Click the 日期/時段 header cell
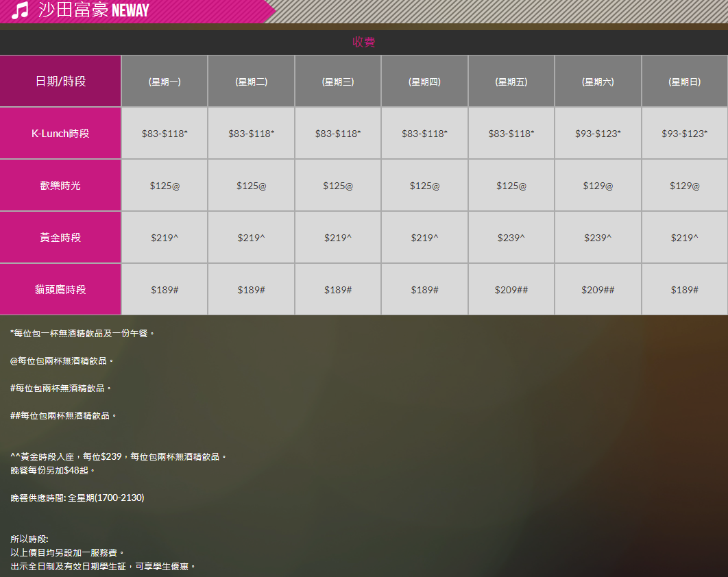This screenshot has width=728, height=577. pos(60,82)
